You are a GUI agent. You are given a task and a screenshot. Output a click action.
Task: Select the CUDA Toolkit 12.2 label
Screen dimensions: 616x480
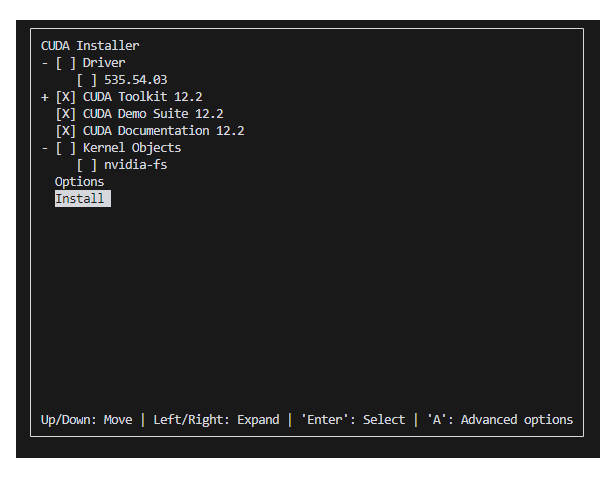point(143,97)
